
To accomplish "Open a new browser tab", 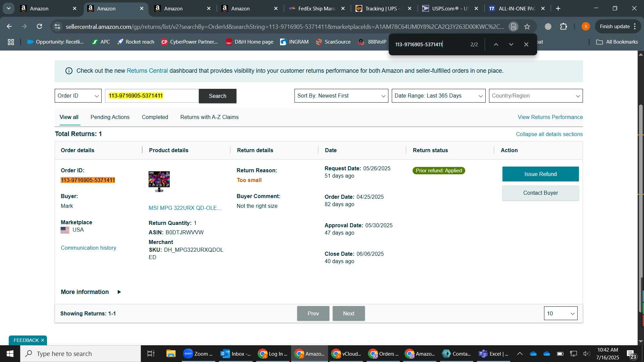I will (x=558, y=8).
